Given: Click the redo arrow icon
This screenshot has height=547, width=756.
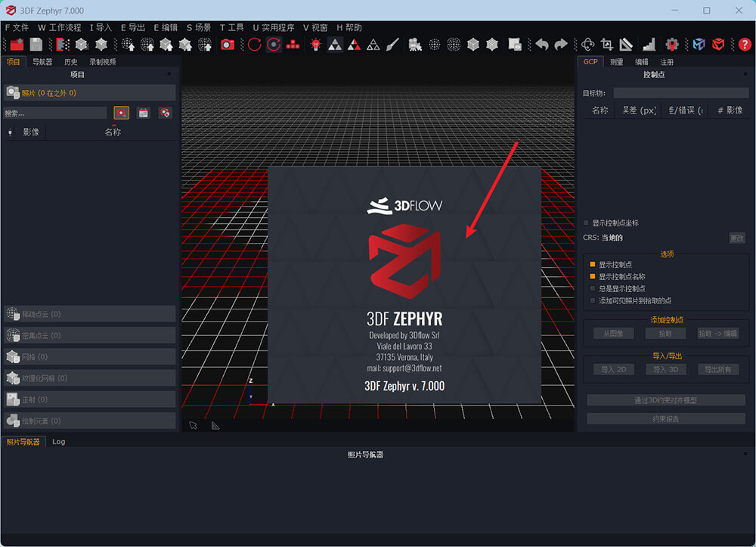Looking at the screenshot, I should tap(561, 45).
